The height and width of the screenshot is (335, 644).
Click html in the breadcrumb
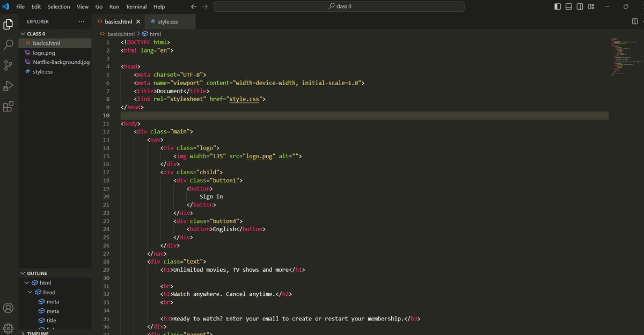(x=155, y=34)
